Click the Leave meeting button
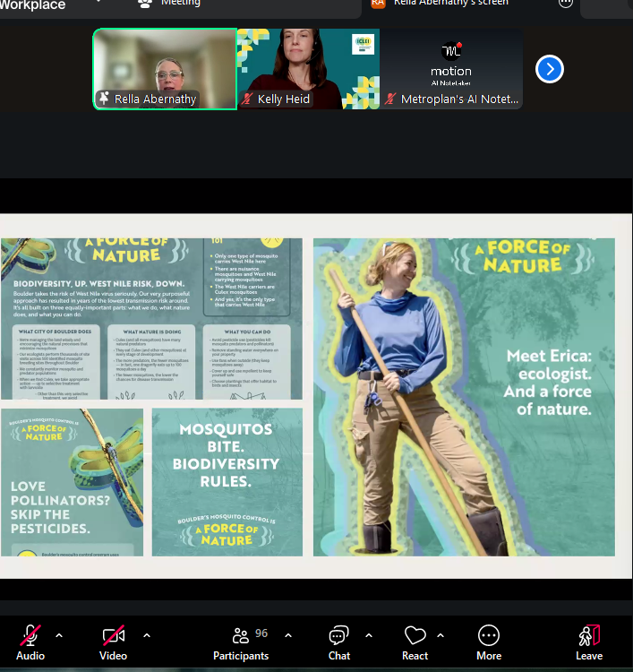The height and width of the screenshot is (672, 633). point(589,642)
